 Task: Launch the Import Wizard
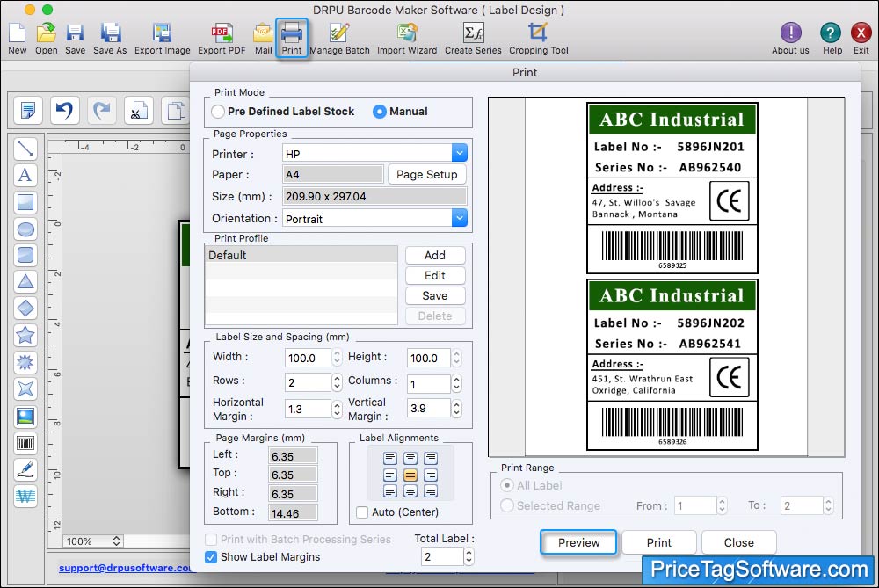coord(407,38)
